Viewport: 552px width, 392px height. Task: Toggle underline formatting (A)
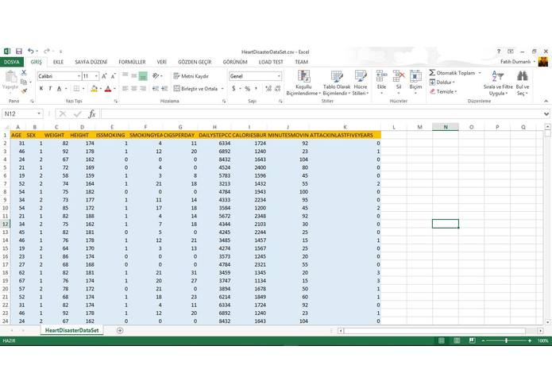pyautogui.click(x=59, y=89)
